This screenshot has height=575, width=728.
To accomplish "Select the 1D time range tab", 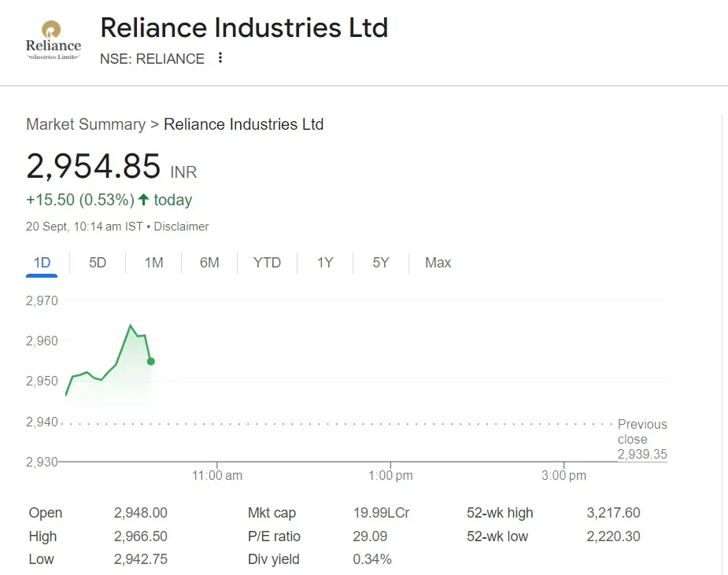I will [42, 263].
